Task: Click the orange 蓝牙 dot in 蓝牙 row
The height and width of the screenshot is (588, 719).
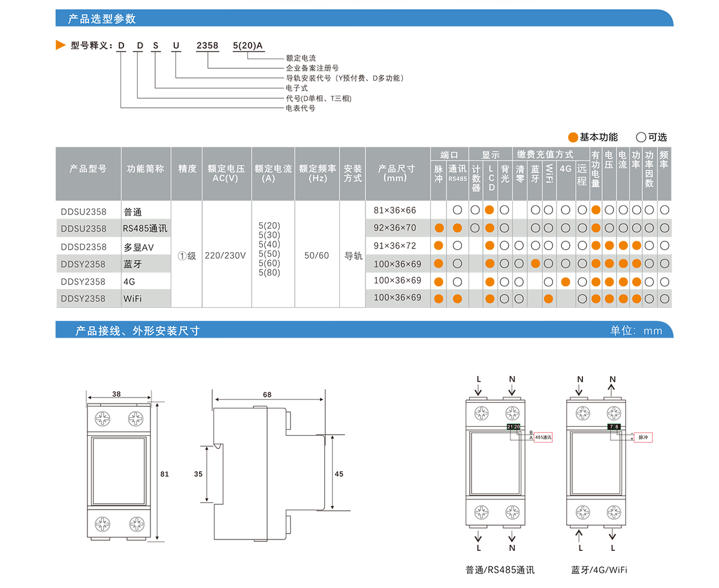Action: (535, 263)
